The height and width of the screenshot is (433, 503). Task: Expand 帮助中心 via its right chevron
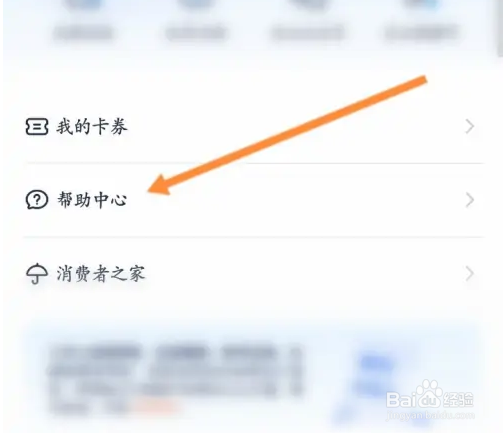click(x=470, y=200)
